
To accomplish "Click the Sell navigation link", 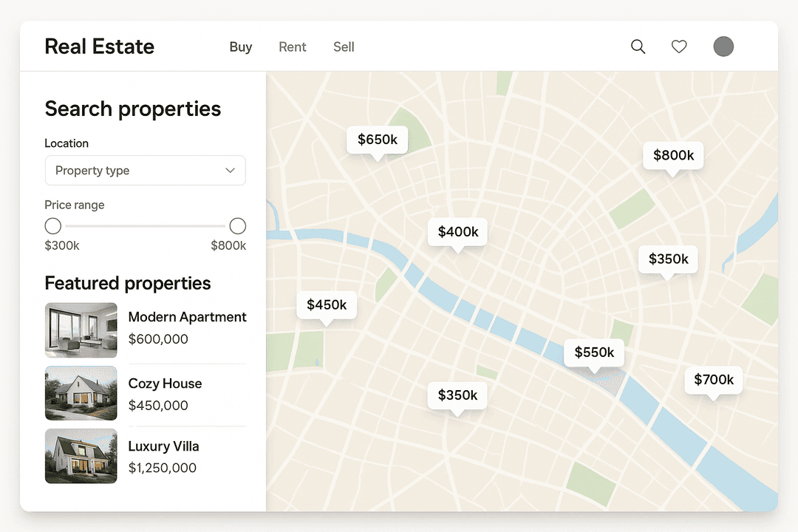I will [x=343, y=47].
